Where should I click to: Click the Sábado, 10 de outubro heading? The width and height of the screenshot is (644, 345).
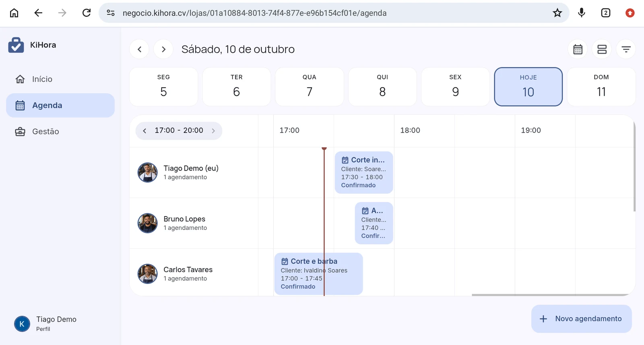tap(238, 49)
